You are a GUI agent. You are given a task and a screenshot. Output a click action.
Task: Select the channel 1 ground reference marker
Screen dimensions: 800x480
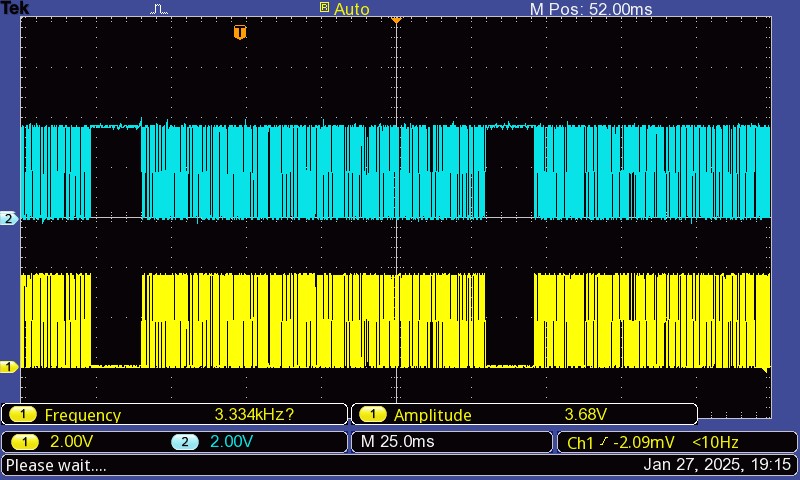[x=9, y=367]
